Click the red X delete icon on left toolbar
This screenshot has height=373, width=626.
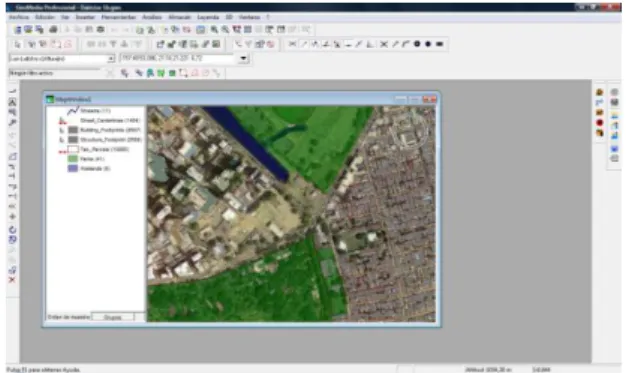click(12, 280)
